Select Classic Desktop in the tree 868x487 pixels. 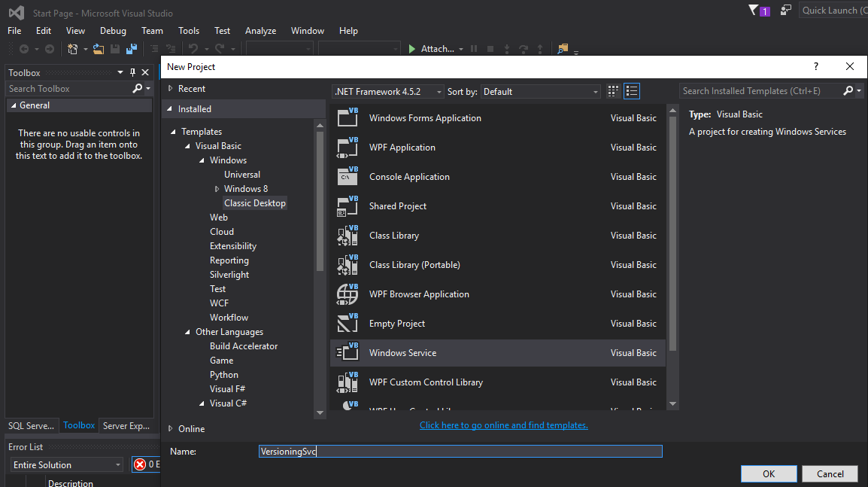(x=255, y=202)
